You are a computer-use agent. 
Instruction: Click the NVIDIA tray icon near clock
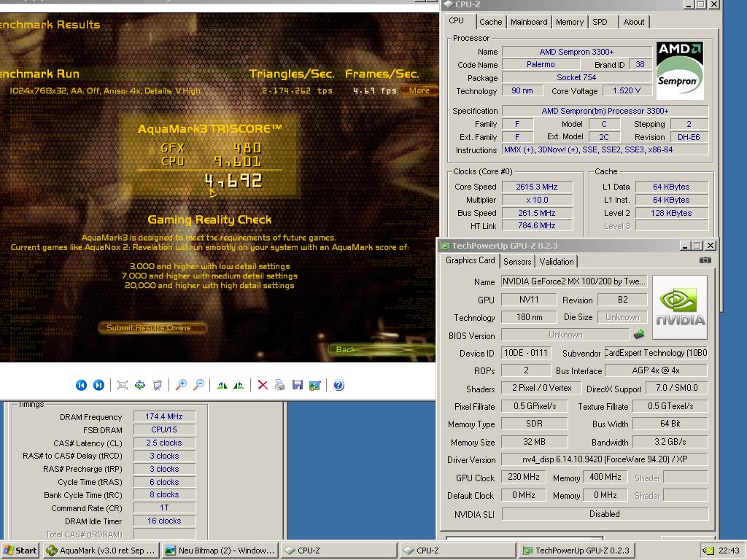[x=708, y=551]
